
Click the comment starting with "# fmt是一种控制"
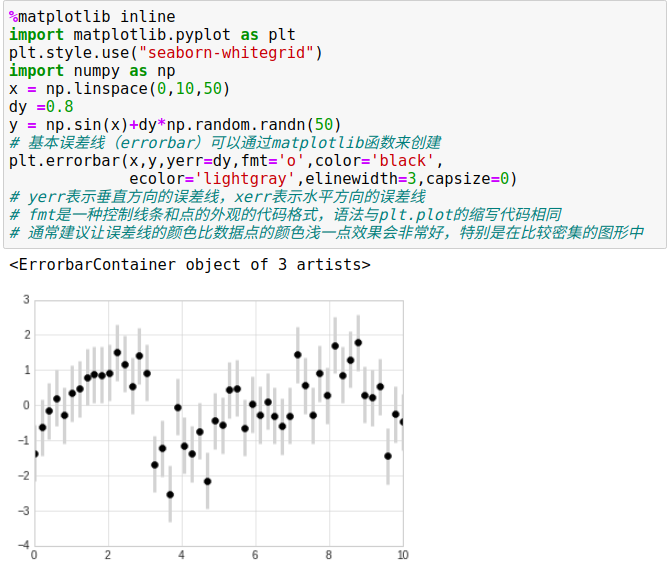[285, 215]
